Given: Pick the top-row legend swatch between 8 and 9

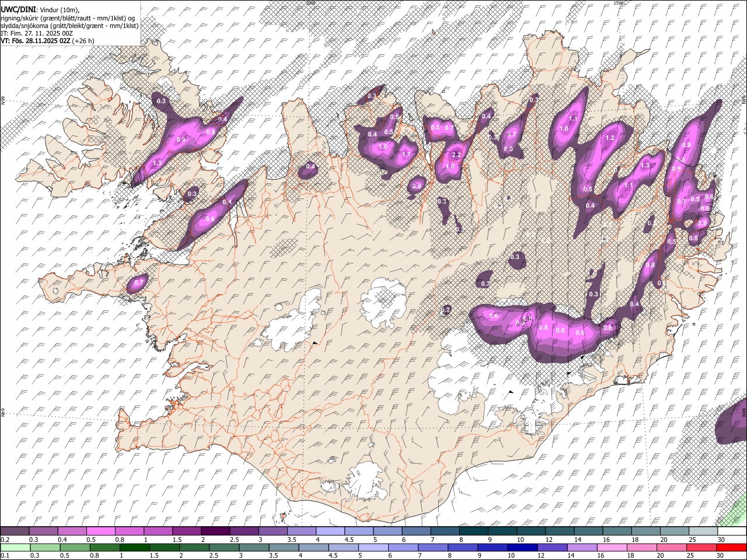Looking at the screenshot, I should pyautogui.click(x=474, y=531).
